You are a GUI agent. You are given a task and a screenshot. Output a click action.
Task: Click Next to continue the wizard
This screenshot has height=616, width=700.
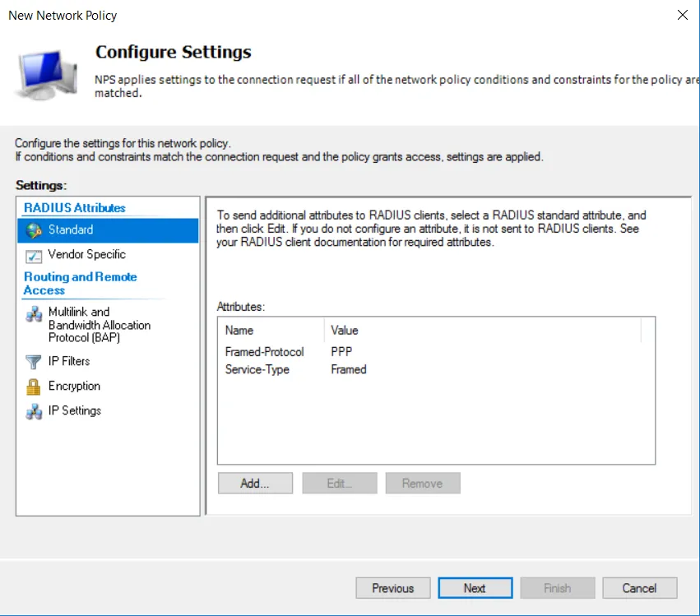475,587
